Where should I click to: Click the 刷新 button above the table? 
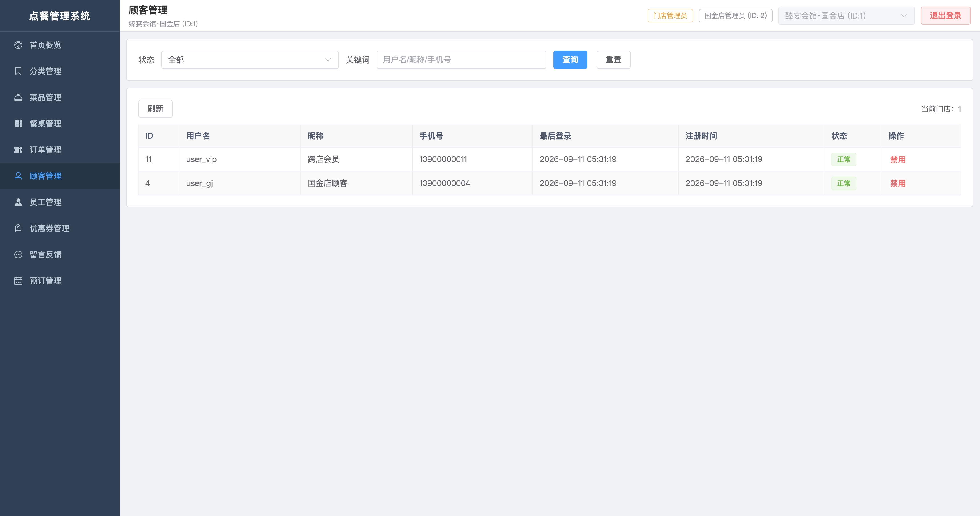pyautogui.click(x=155, y=109)
